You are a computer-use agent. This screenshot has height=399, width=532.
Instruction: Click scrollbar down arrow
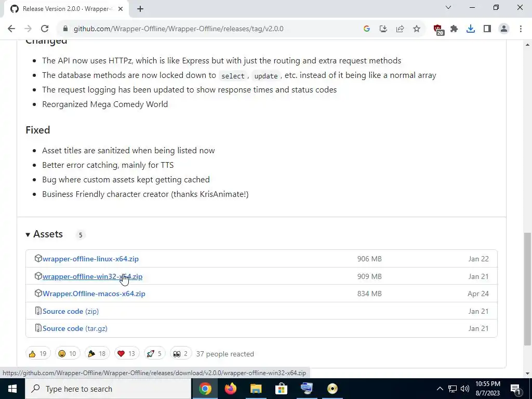[x=527, y=374]
